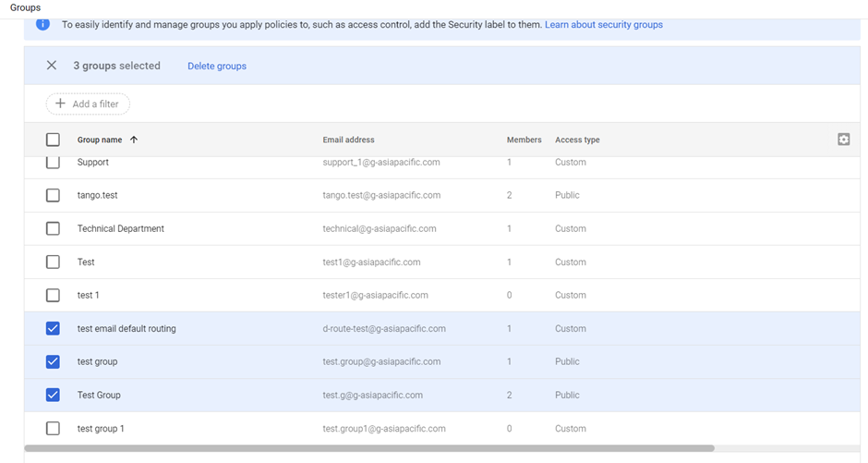The width and height of the screenshot is (868, 463).
Task: Click email tester1@g-asiapacific.com
Action: click(375, 295)
